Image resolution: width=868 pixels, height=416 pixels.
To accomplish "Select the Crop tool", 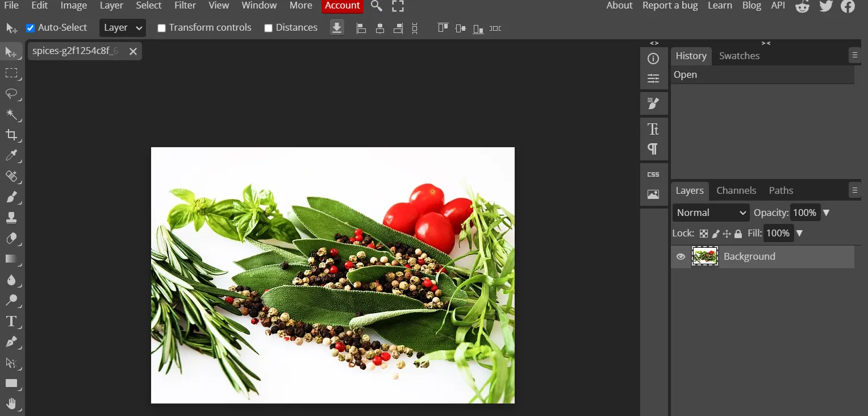I will [x=11, y=135].
